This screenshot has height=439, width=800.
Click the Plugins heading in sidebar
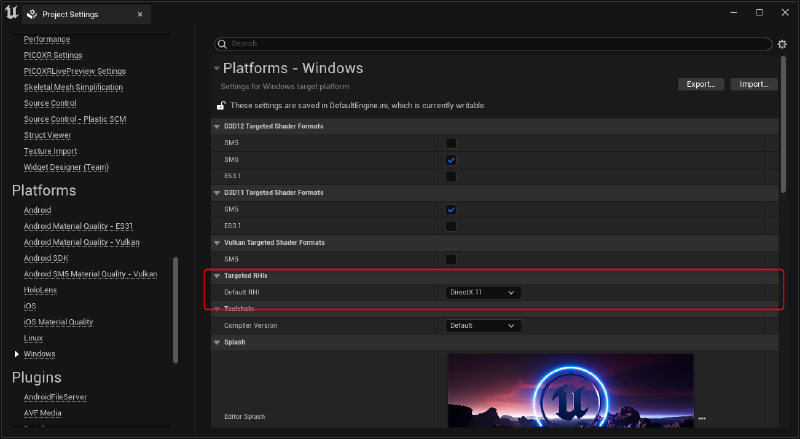coord(37,378)
